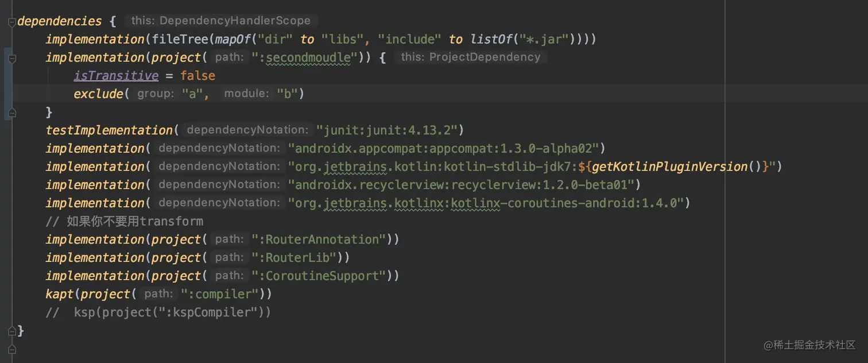Viewport: 868px width, 363px height.
Task: Click the module: parameter hint
Action: click(246, 93)
